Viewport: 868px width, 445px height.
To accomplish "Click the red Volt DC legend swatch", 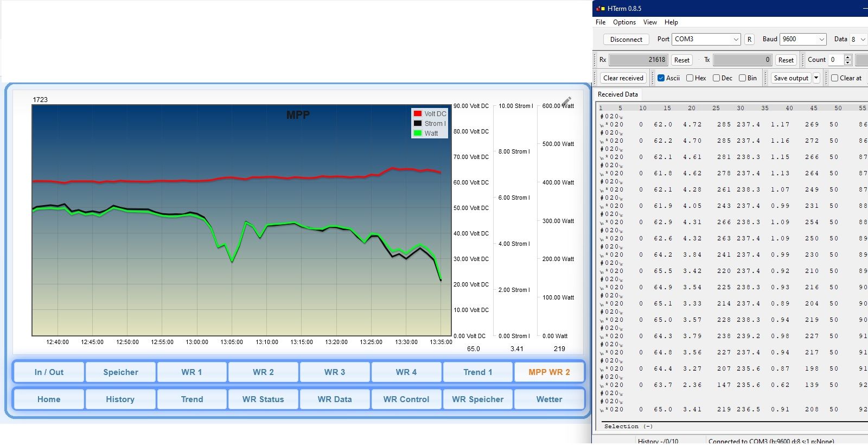I will (x=418, y=113).
